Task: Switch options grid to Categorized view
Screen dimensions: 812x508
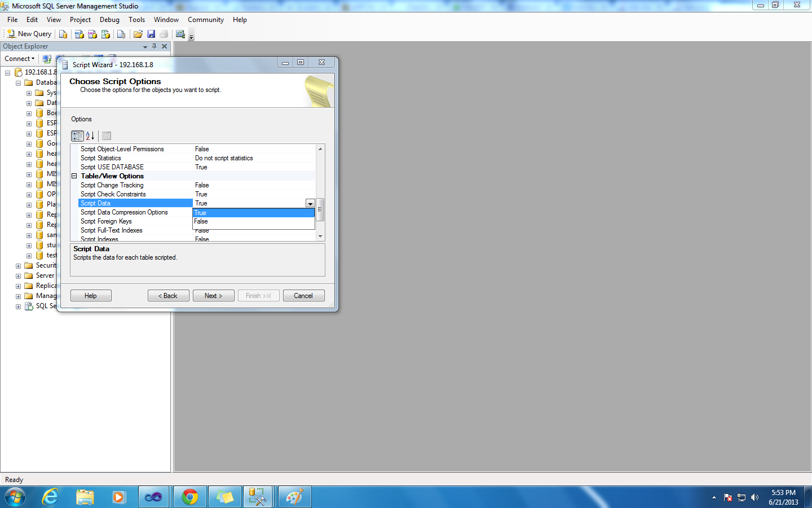Action: (x=77, y=136)
